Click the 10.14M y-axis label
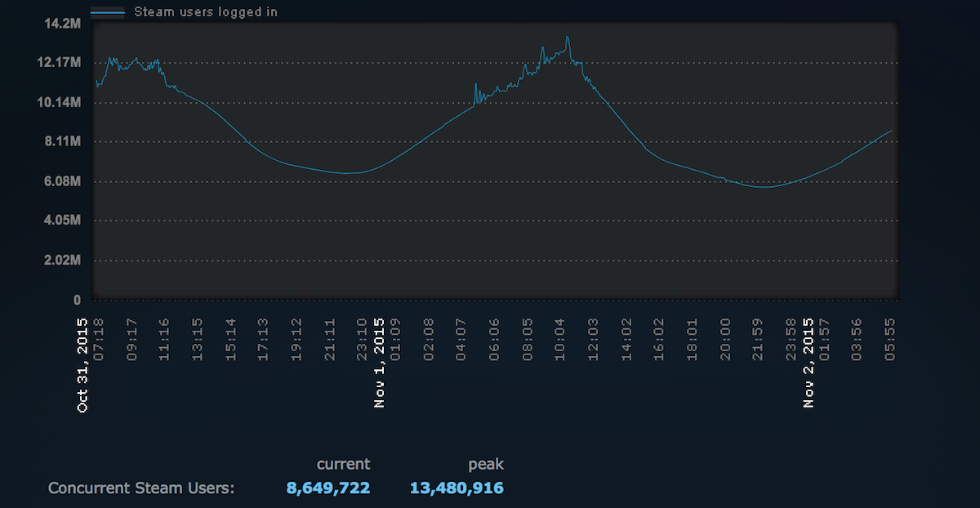This screenshot has width=980, height=508. coord(59,102)
